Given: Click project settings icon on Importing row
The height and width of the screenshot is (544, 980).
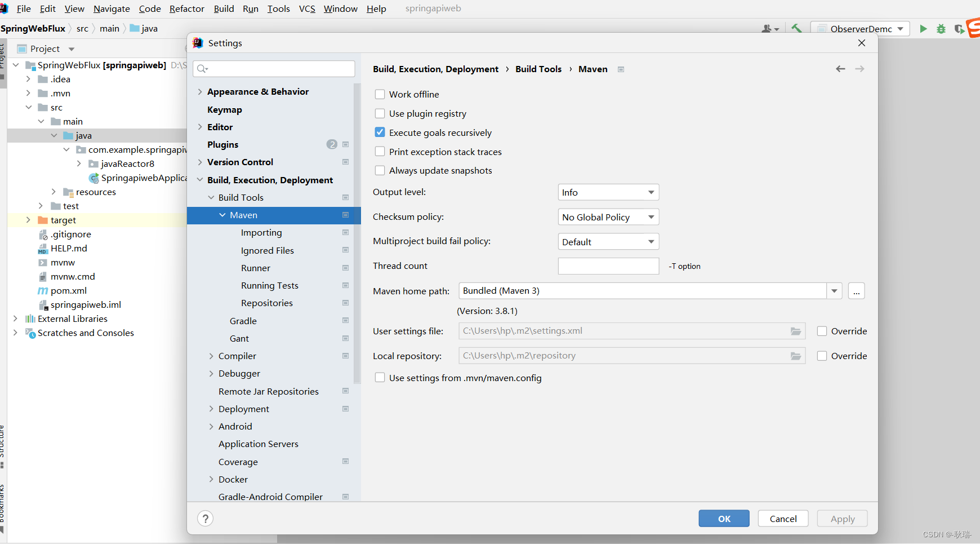Looking at the screenshot, I should tap(346, 232).
